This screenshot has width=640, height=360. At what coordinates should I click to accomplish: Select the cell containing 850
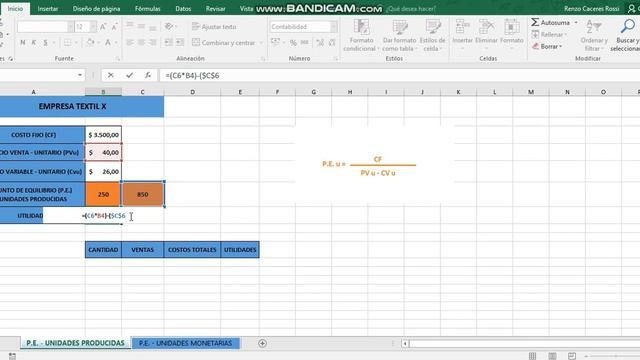click(142, 194)
